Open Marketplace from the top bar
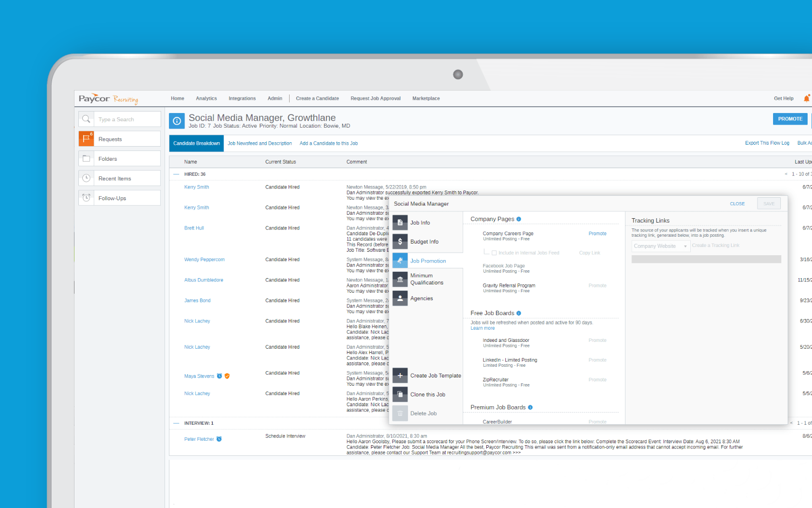This screenshot has height=508, width=812. point(426,98)
